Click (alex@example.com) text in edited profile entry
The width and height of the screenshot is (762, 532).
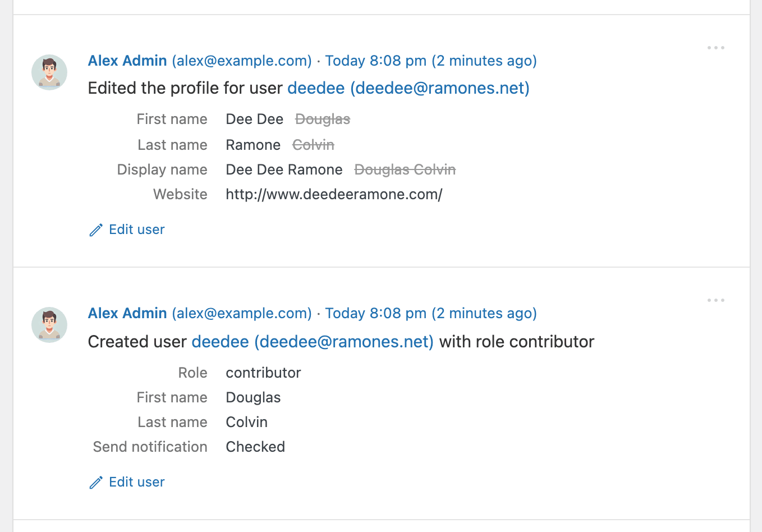(x=242, y=61)
